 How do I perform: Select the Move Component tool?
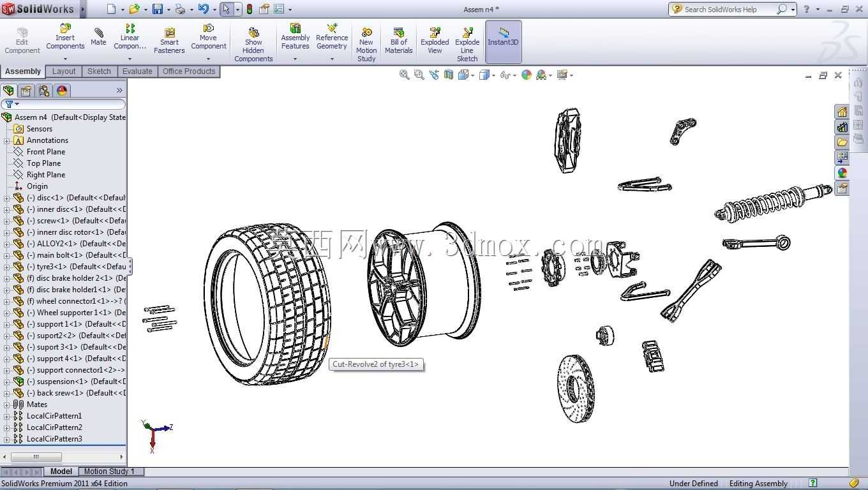pos(208,37)
